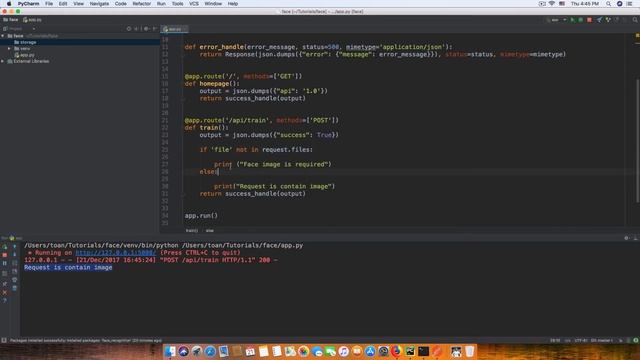Viewport: 640px width, 360px height.
Task: Click the train() breadcrumb below the editor
Action: coord(192,231)
